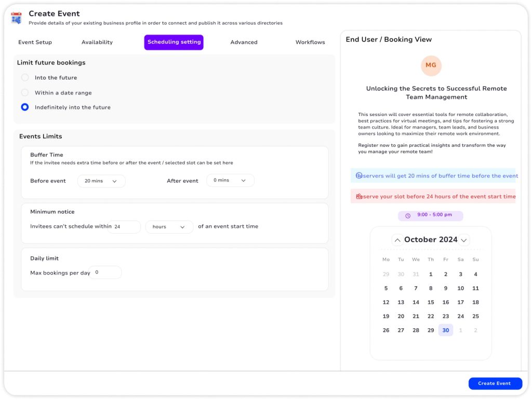Image resolution: width=532 pixels, height=400 pixels.
Task: Select the Scheduling setting tab
Action: coord(174,42)
